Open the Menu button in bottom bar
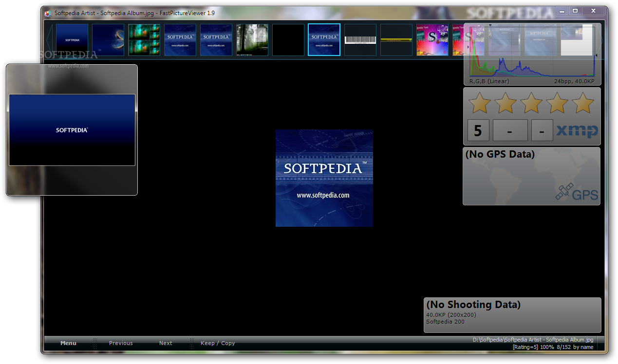Image resolution: width=618 pixels, height=364 pixels. (x=68, y=343)
